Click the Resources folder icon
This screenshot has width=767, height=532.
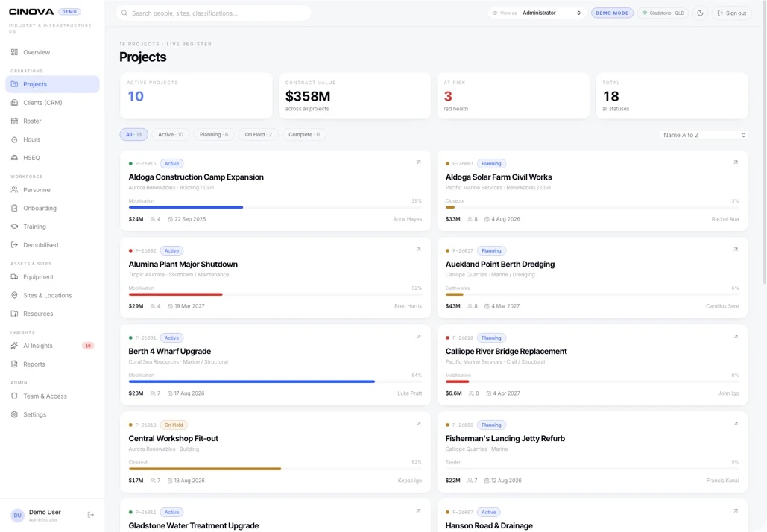(x=14, y=314)
